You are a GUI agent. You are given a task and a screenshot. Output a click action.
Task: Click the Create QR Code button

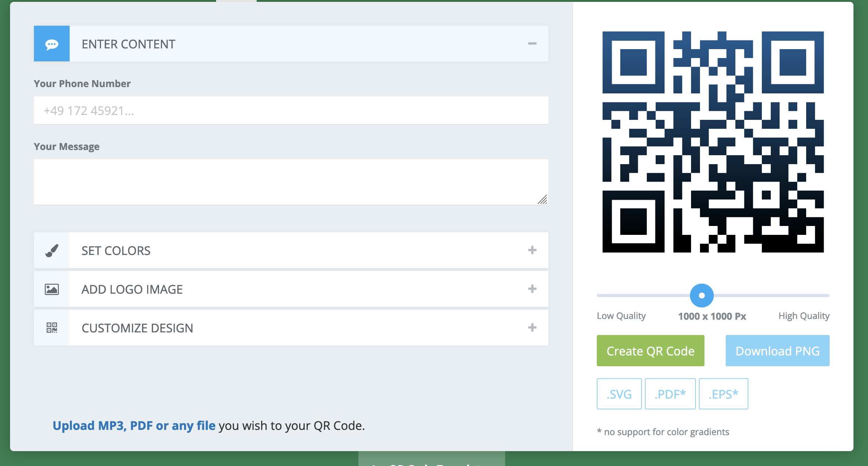coord(650,351)
